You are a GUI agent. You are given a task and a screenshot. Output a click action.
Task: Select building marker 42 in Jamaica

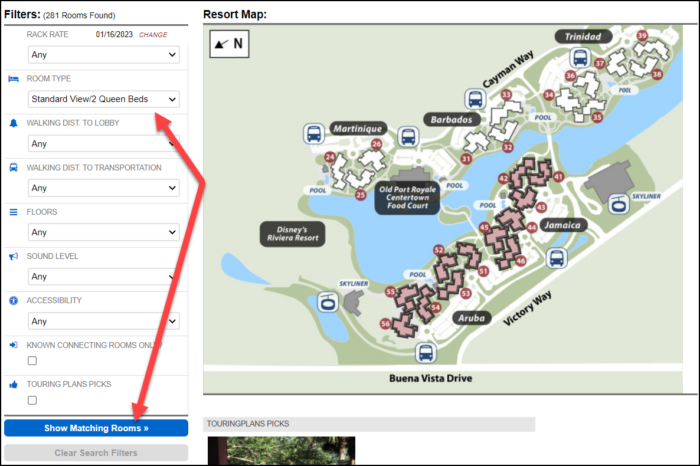point(504,179)
